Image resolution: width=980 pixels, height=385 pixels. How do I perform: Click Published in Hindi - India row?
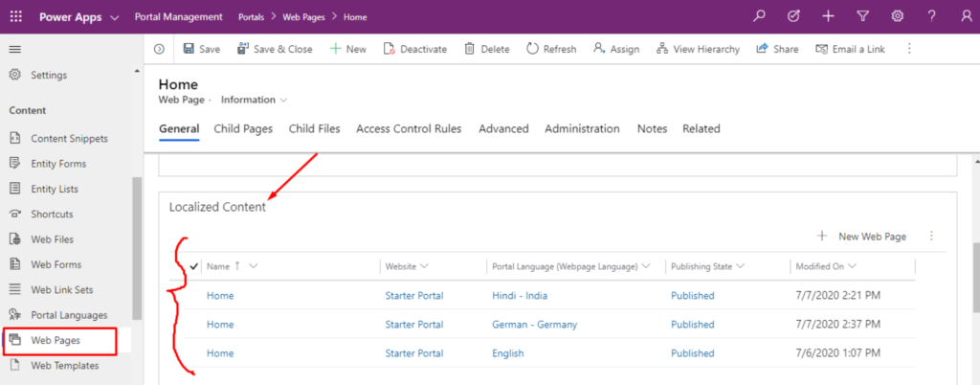pyautogui.click(x=693, y=296)
